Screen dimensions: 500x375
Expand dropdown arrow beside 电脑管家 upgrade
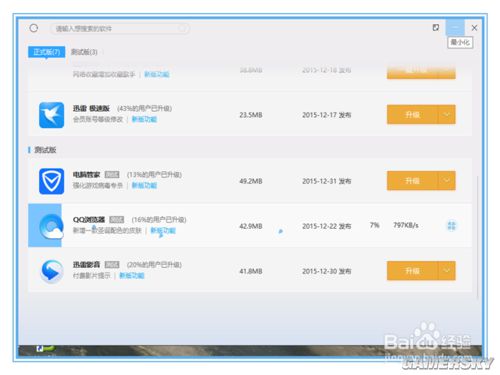tap(447, 181)
